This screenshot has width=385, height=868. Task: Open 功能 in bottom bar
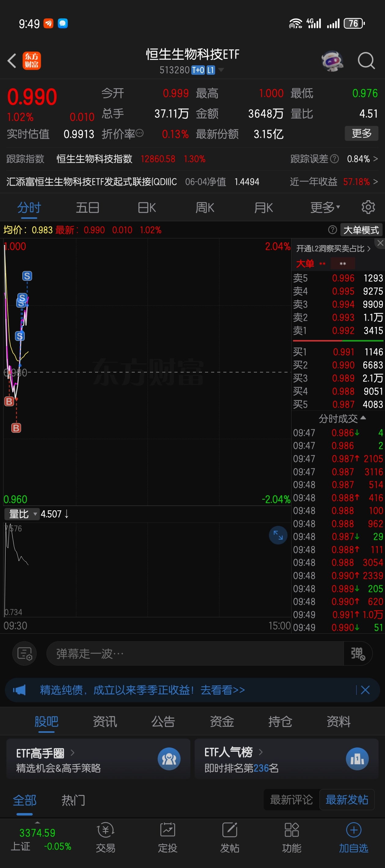tap(292, 838)
